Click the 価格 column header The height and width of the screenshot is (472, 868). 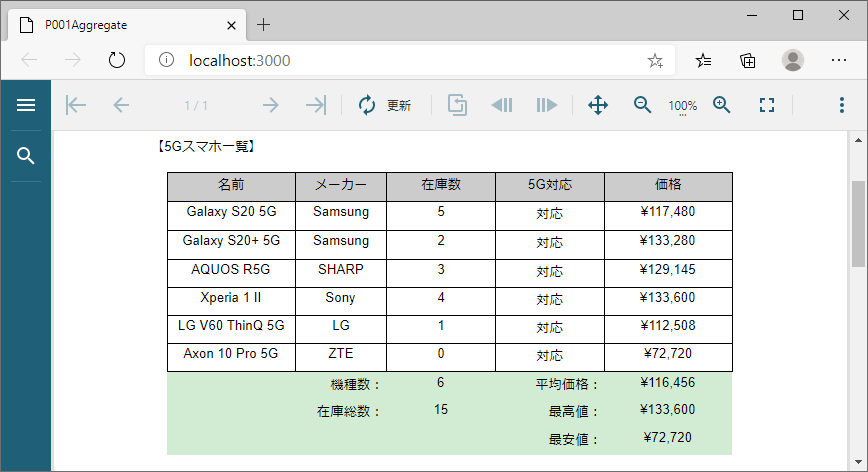pyautogui.click(x=668, y=186)
